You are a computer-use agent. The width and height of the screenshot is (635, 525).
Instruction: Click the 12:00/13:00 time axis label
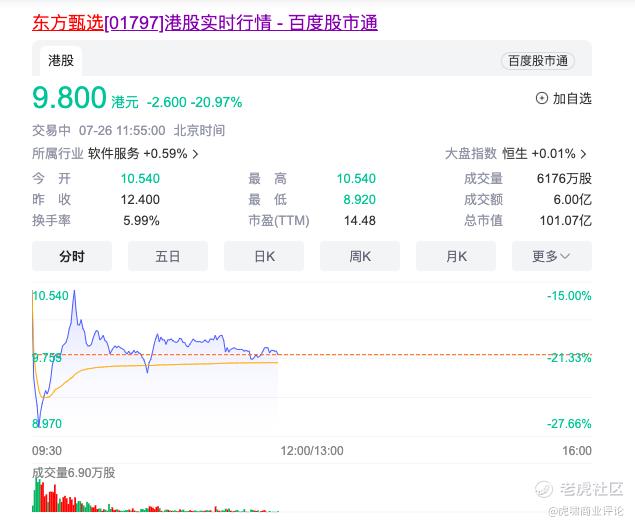312,450
